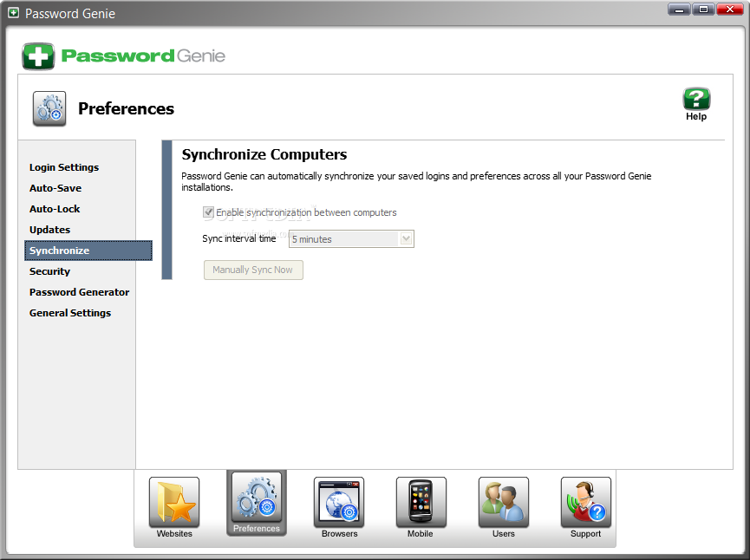Open General Settings preferences page
Screen dimensions: 750x560
pyautogui.click(x=70, y=313)
